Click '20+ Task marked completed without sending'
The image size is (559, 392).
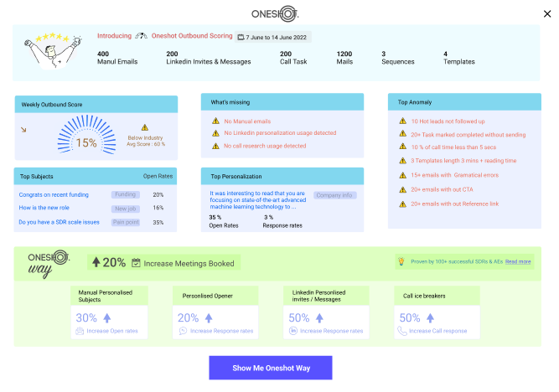click(x=468, y=135)
